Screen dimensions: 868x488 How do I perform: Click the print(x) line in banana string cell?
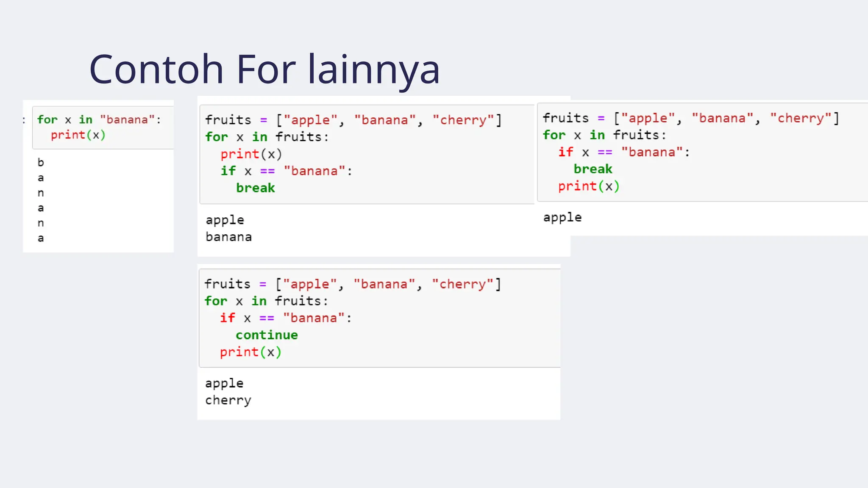[x=78, y=135]
